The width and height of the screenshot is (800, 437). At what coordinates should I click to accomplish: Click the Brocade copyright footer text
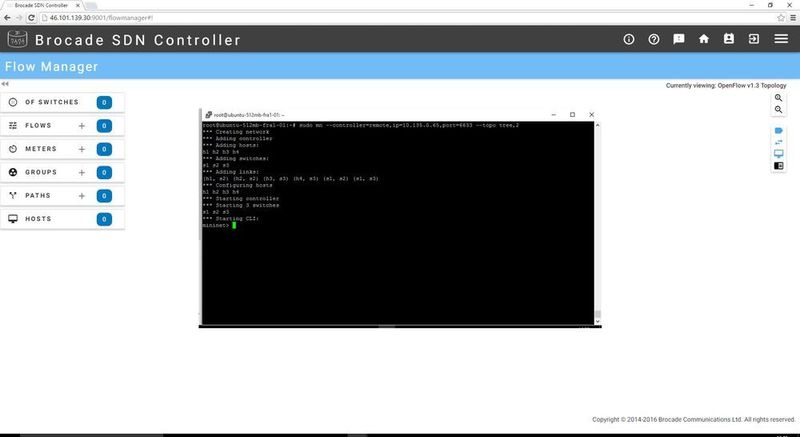(694, 420)
